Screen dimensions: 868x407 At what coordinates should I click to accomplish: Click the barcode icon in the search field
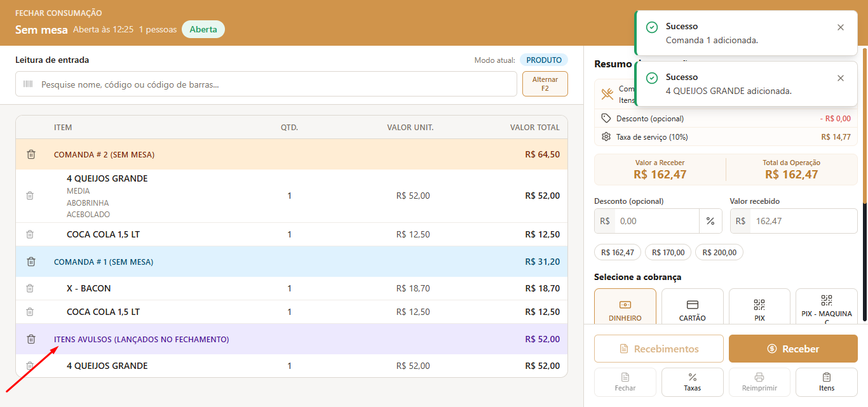coord(28,84)
